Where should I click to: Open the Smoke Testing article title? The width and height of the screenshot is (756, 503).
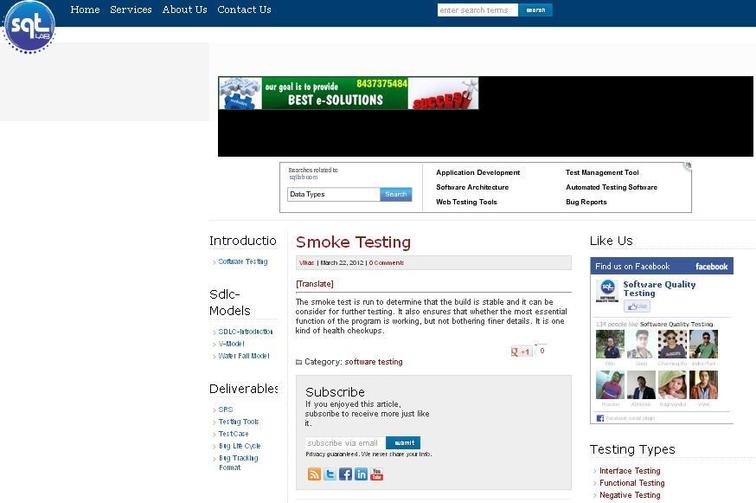(353, 242)
